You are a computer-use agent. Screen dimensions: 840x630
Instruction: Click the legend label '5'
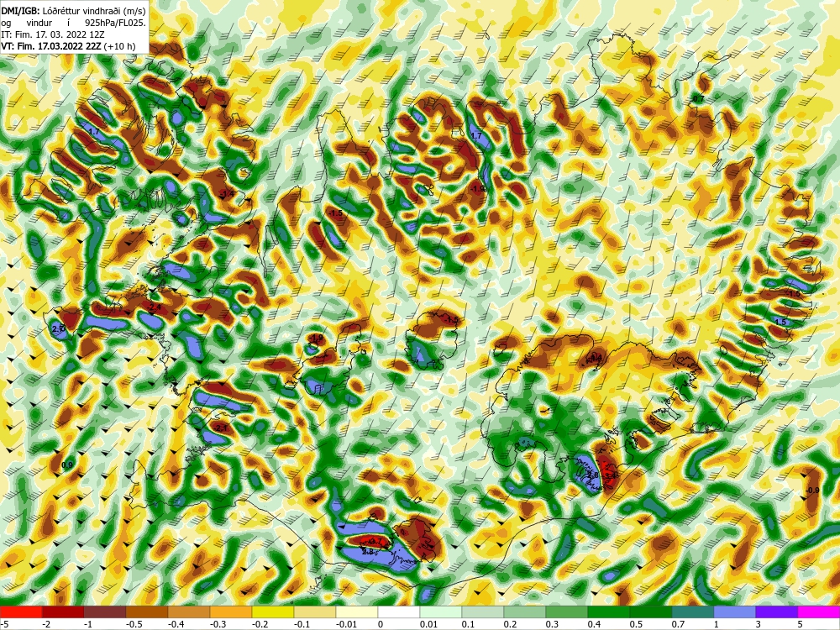(x=801, y=624)
